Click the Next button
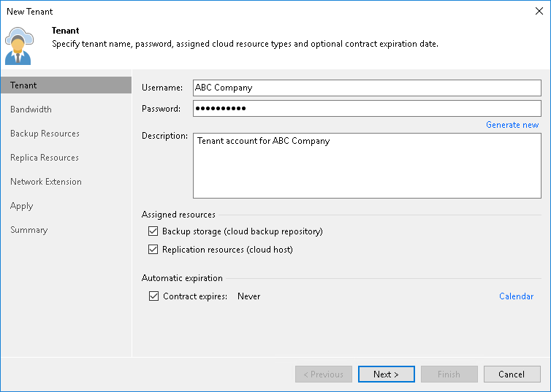Viewport: 551px width, 392px height. [x=386, y=374]
